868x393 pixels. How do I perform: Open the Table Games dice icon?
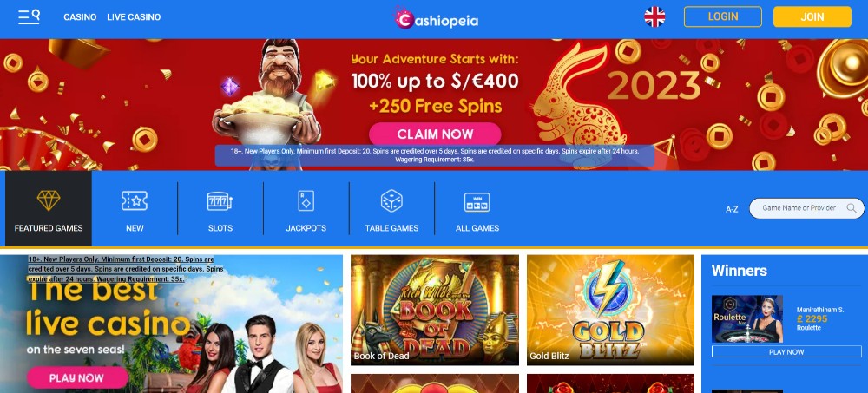click(391, 201)
